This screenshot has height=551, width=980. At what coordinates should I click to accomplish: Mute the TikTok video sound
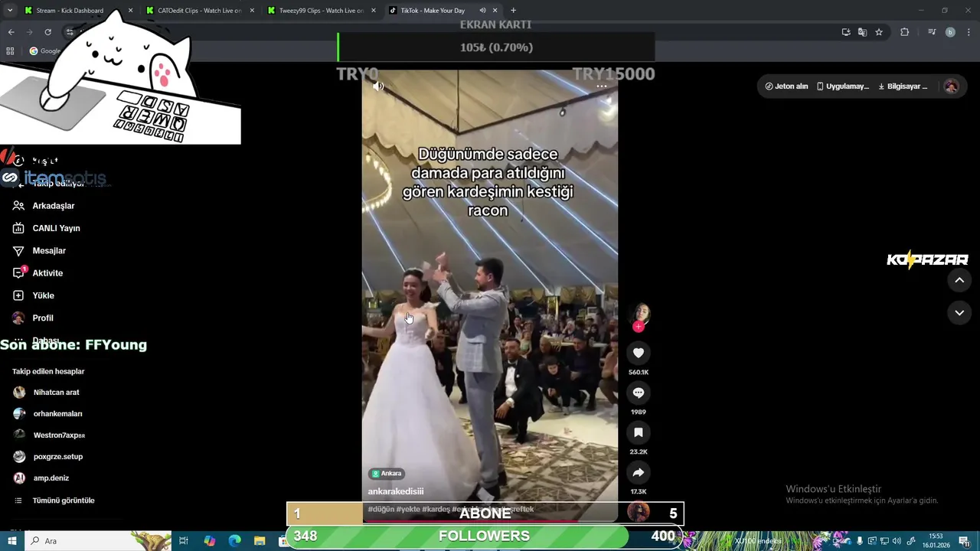(378, 86)
